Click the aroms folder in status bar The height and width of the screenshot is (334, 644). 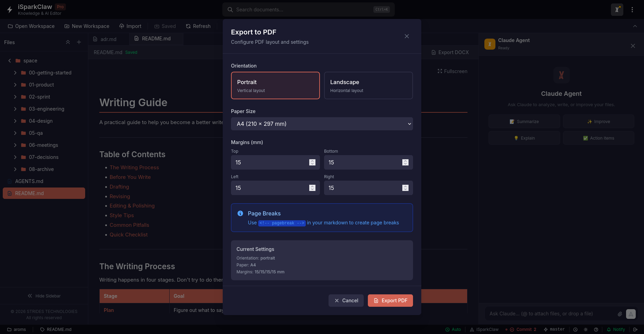point(17,330)
